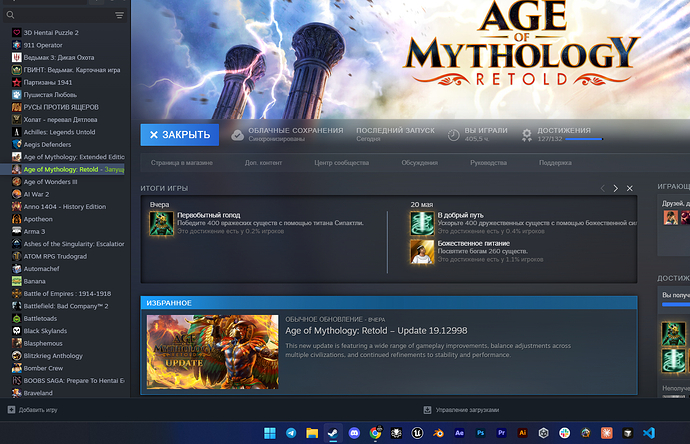Open After Effects from the taskbar
Screen dimensions: 690x444
point(459,433)
